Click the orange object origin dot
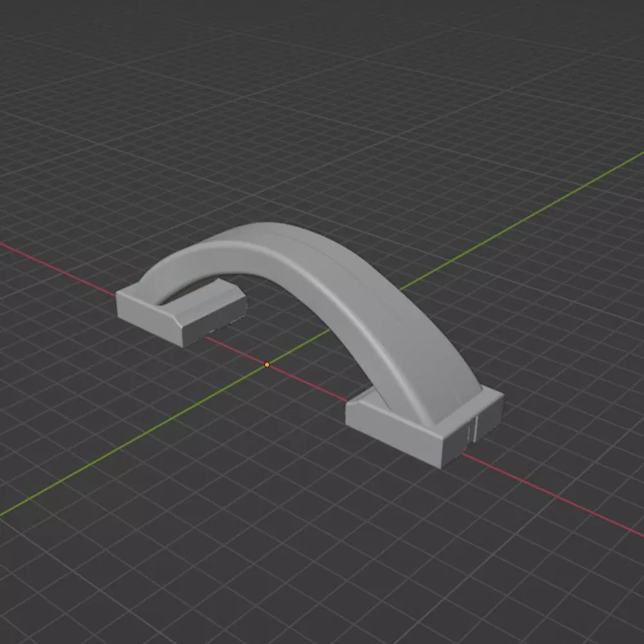644x644 pixels. [x=267, y=365]
